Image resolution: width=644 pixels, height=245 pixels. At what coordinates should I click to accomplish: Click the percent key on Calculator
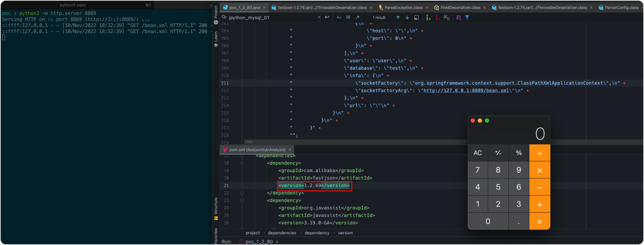[x=519, y=153]
